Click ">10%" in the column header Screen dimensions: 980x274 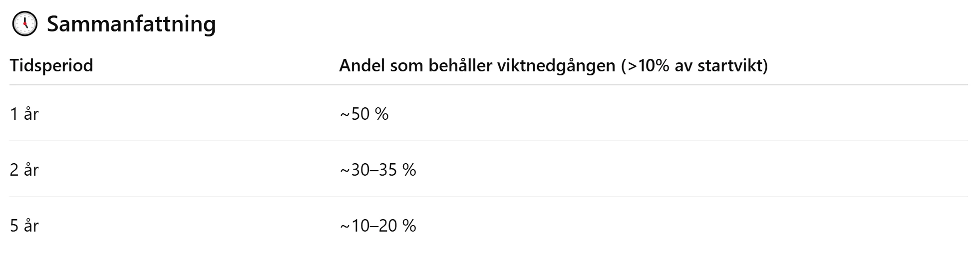point(648,65)
